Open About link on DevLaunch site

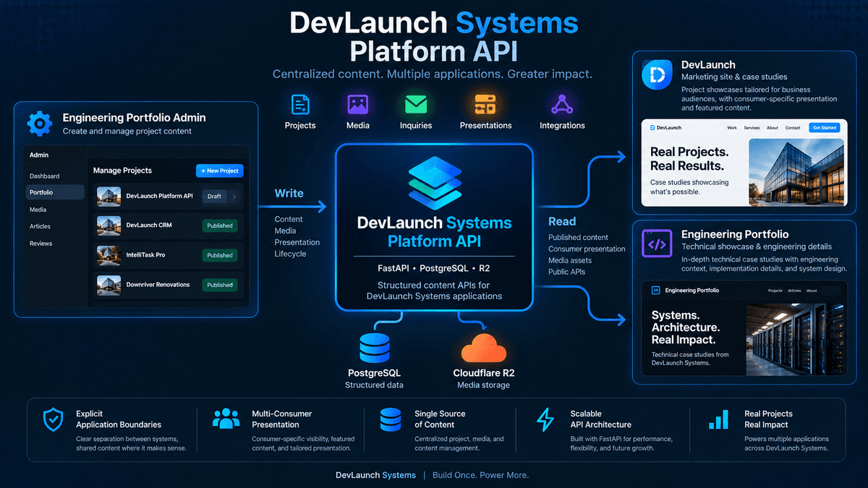click(773, 128)
